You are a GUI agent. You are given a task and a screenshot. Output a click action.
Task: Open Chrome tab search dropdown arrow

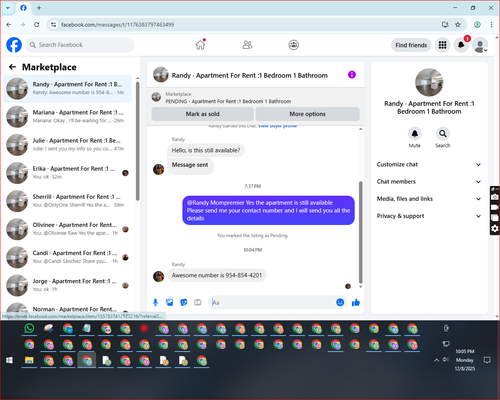tap(8, 8)
